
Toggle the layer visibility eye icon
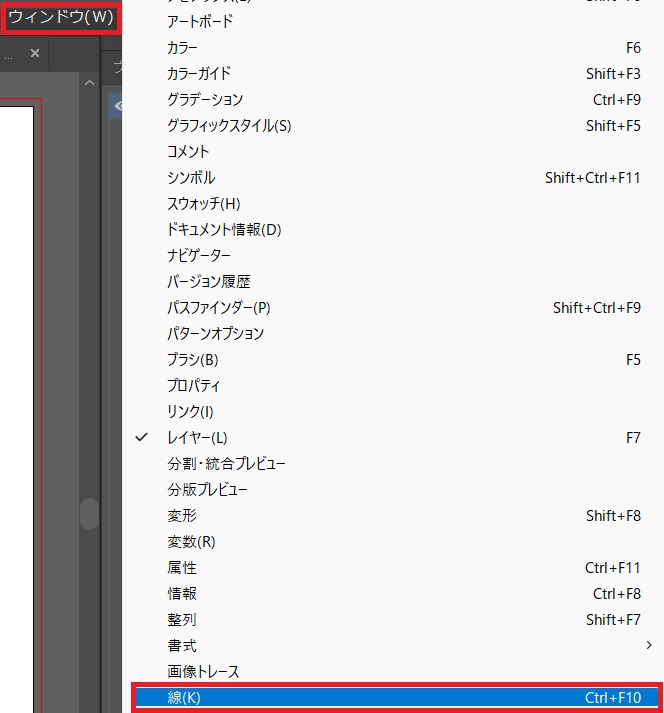pos(116,105)
